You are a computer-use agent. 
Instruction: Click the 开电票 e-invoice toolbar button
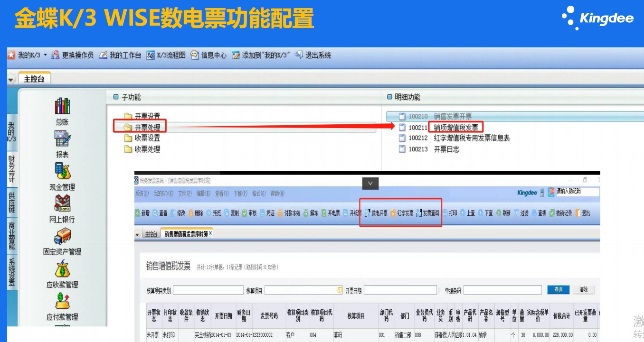point(331,213)
